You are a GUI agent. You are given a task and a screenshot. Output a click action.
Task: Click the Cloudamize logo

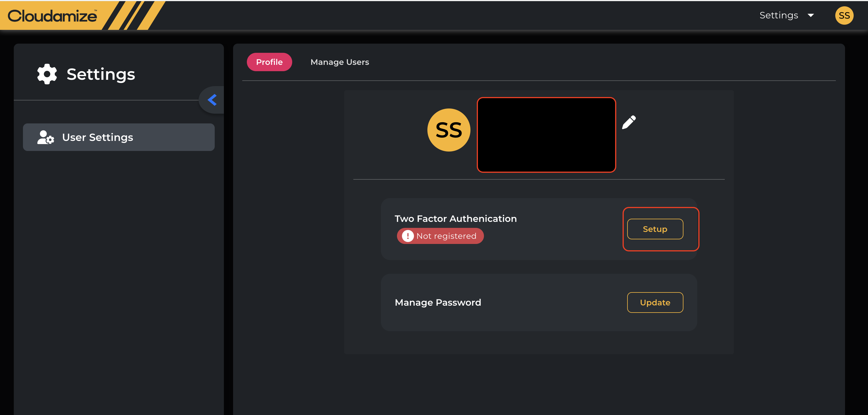53,16
